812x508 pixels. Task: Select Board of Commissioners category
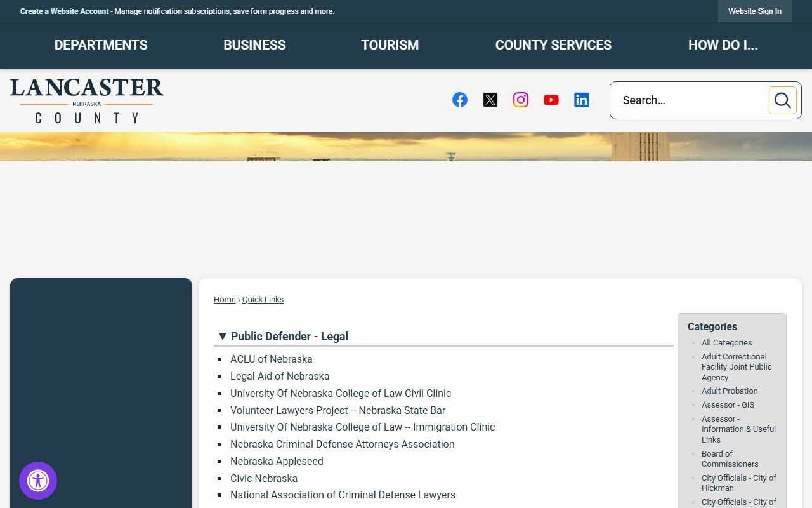click(x=730, y=459)
